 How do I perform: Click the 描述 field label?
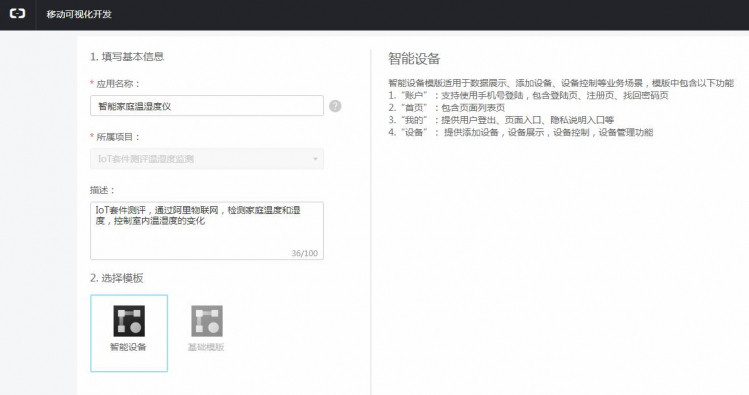click(x=102, y=190)
